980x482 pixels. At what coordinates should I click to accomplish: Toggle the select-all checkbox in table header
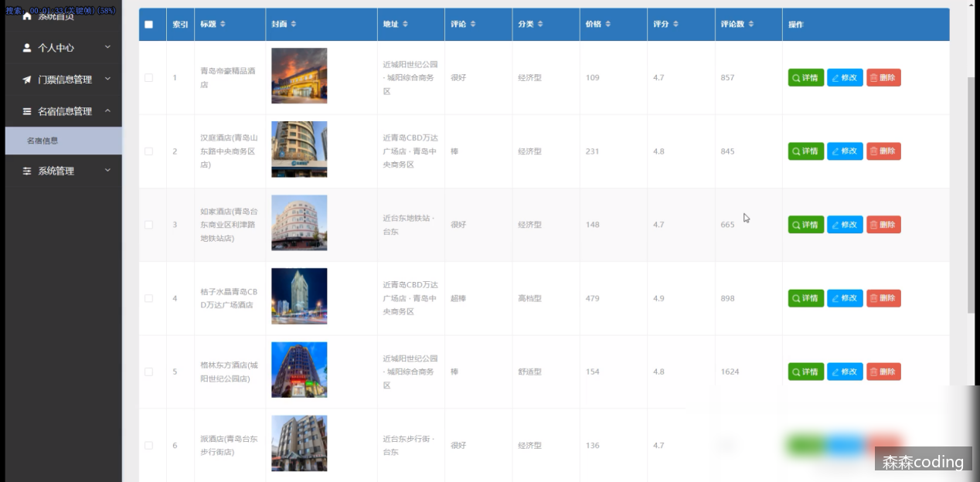coord(149,25)
